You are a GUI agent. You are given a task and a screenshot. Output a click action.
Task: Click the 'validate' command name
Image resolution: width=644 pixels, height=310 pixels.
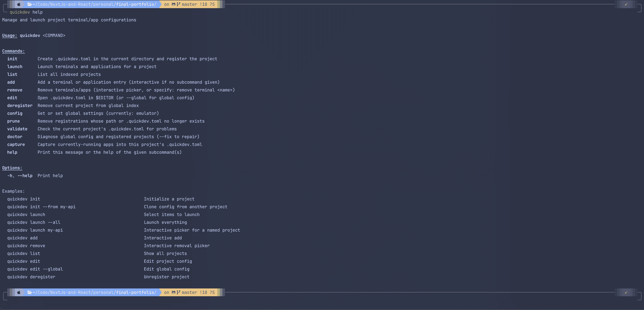click(x=17, y=129)
